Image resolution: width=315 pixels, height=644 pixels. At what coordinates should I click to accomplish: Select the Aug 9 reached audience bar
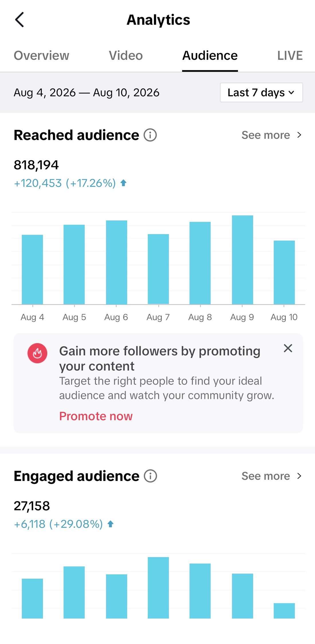click(x=242, y=260)
